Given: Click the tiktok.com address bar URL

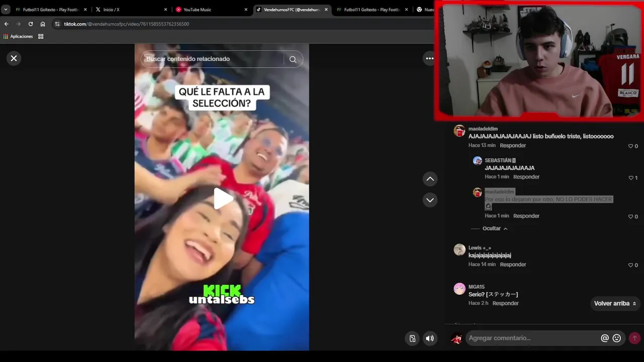Looking at the screenshot, I should coord(126,24).
